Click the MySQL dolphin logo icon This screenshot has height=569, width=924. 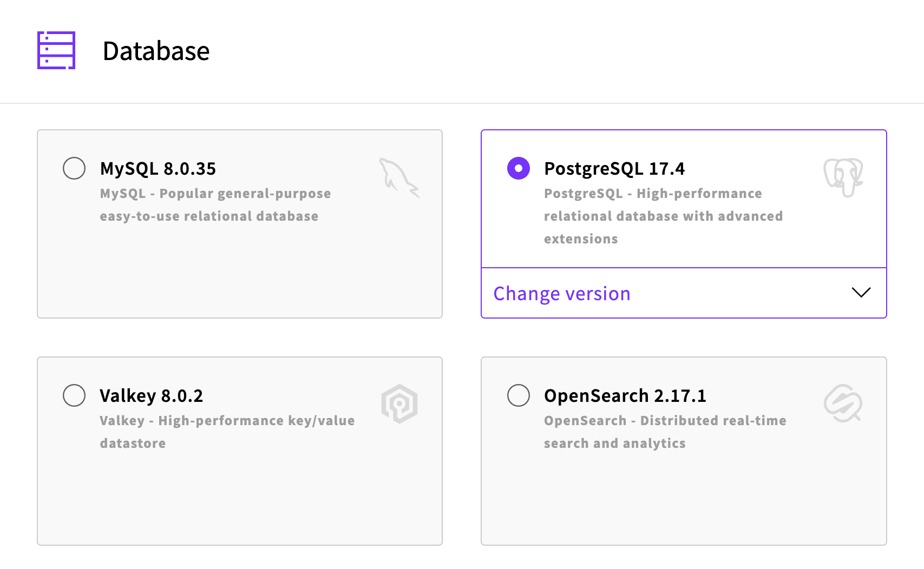click(399, 177)
